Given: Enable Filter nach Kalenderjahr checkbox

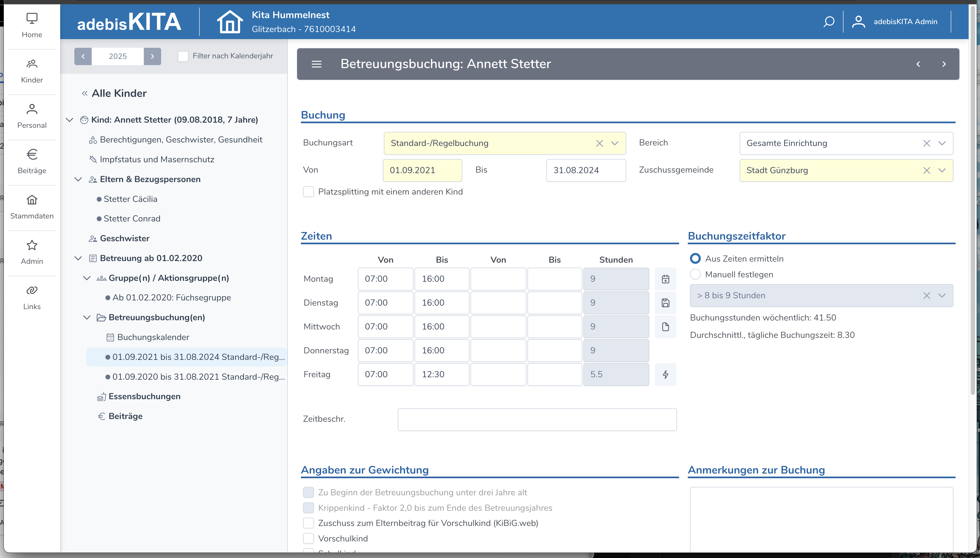Looking at the screenshot, I should click(183, 56).
